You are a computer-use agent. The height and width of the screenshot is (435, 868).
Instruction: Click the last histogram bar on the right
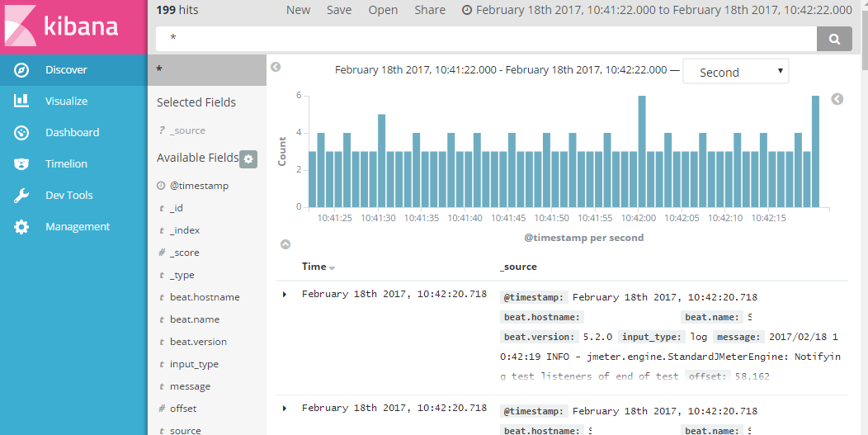(815, 152)
